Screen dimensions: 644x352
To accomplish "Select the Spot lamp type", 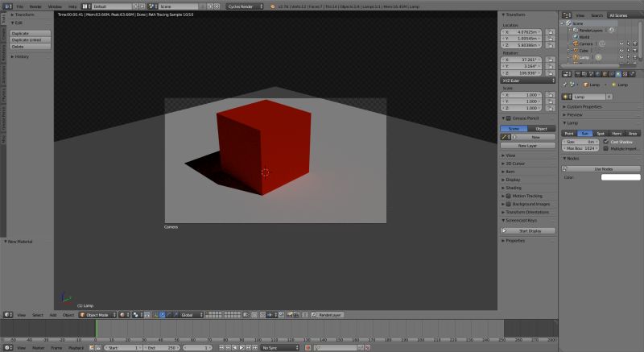I will [x=601, y=134].
